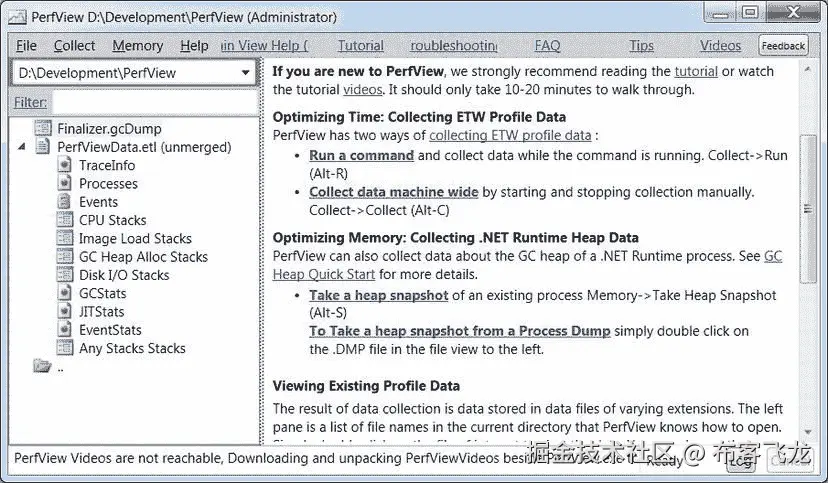The image size is (828, 483).
Task: Open the Collect menu
Action: pyautogui.click(x=74, y=46)
